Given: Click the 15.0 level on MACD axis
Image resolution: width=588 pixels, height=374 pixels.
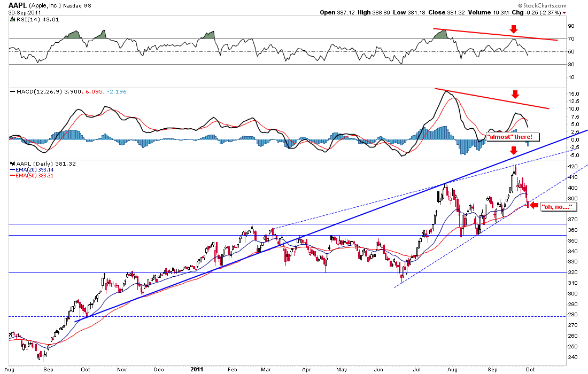Looking at the screenshot, I should pyautogui.click(x=574, y=93).
